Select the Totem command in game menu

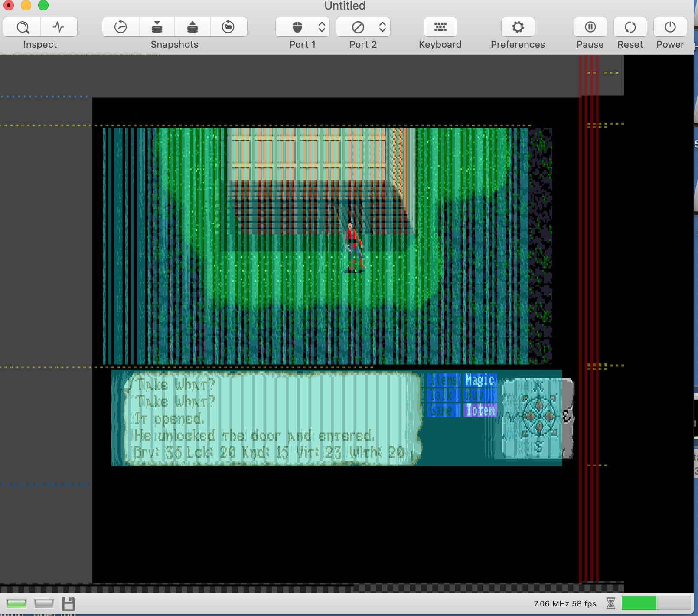(x=480, y=410)
